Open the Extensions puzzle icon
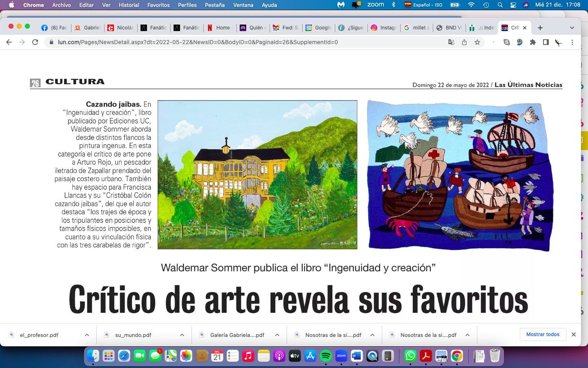The width and height of the screenshot is (588, 368). click(x=533, y=42)
